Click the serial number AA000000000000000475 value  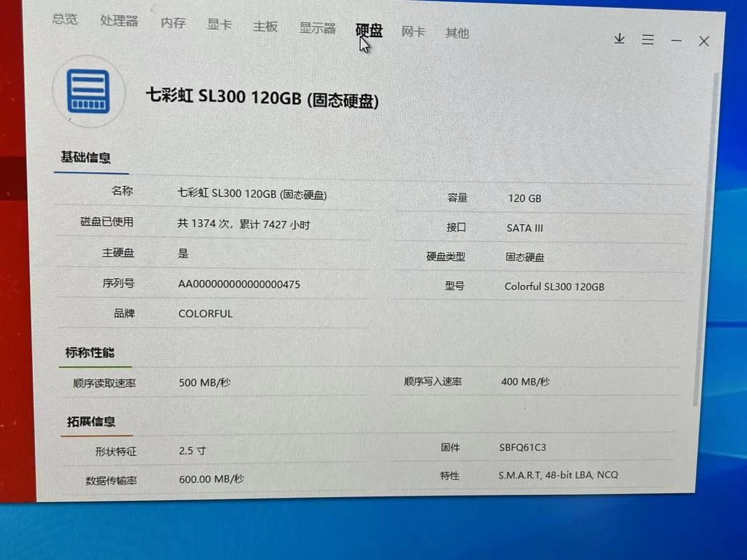coord(238,284)
